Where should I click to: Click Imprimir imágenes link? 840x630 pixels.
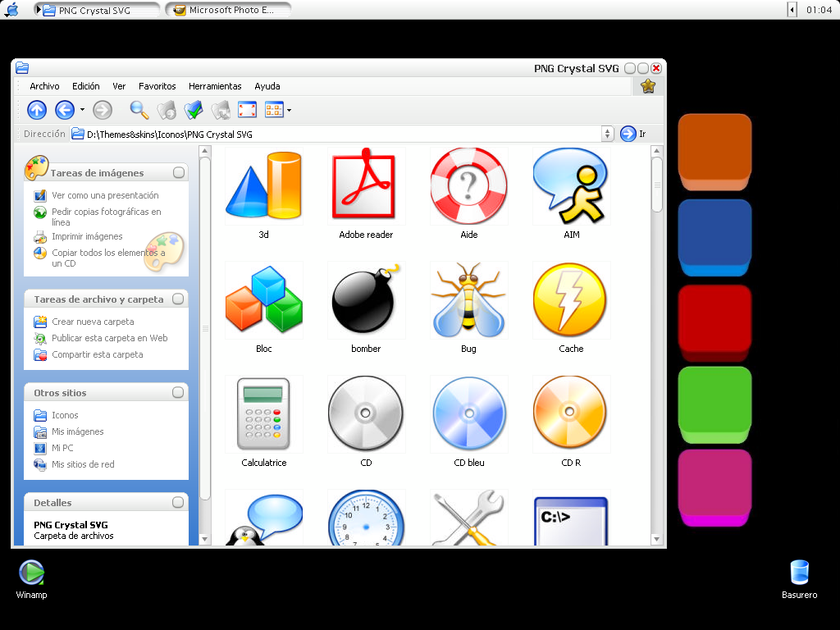[x=87, y=236]
